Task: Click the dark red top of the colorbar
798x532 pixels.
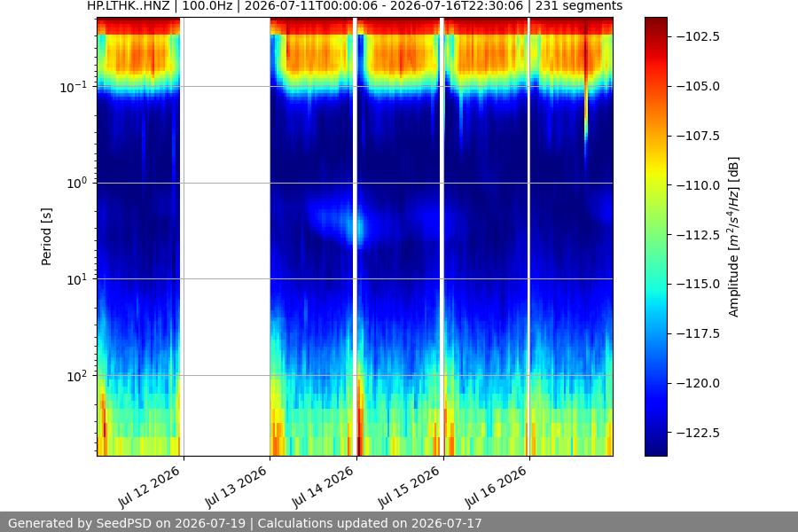Action: tap(655, 26)
